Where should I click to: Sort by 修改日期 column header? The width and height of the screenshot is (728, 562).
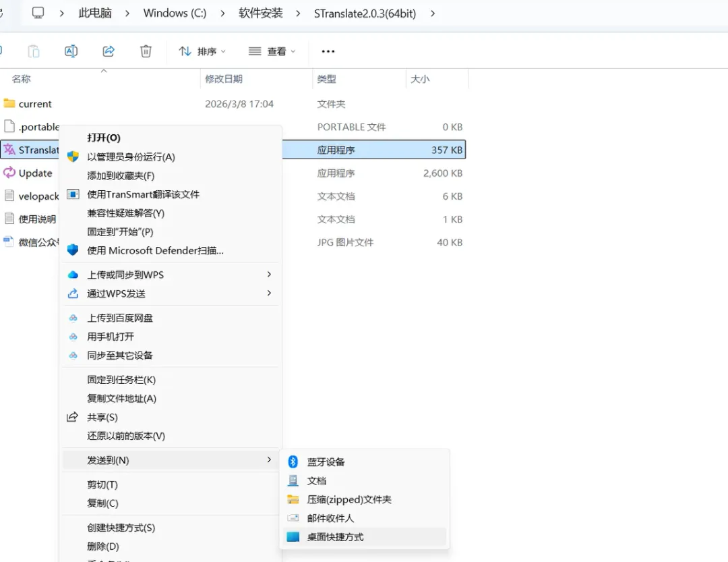point(224,79)
